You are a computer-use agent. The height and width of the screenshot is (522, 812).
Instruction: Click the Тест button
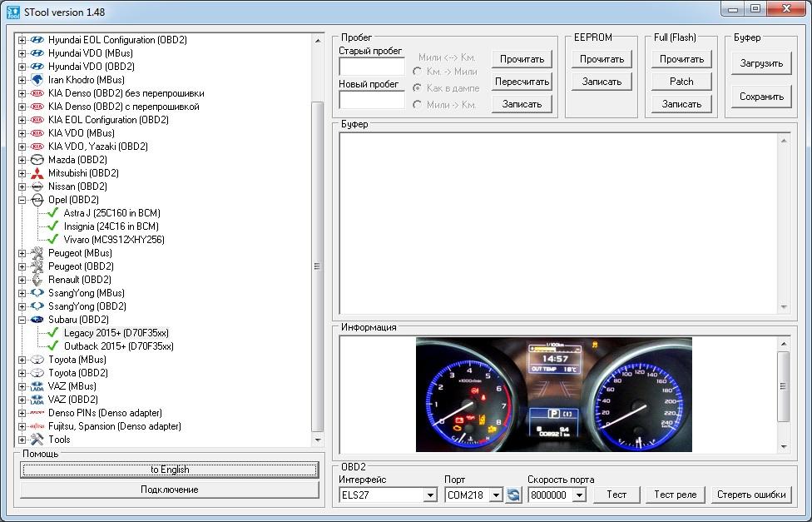[x=616, y=495]
